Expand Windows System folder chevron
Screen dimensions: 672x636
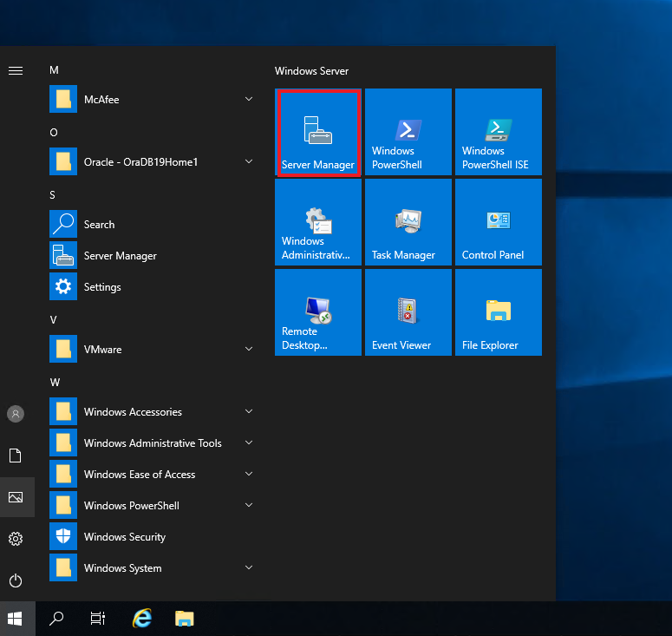[249, 567]
